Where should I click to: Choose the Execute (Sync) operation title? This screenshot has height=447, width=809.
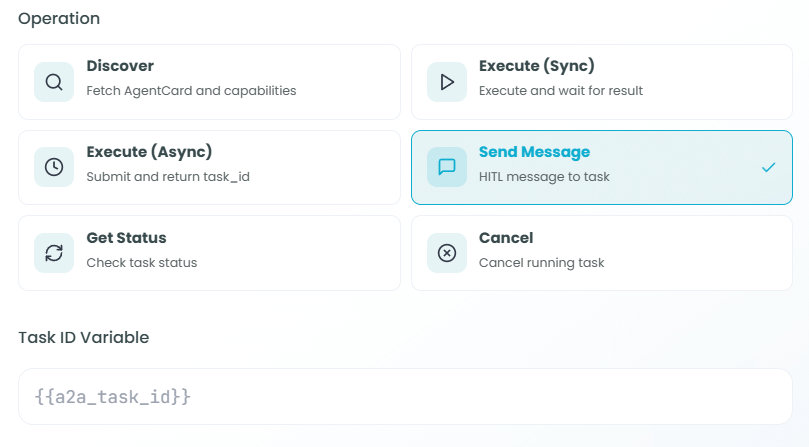point(536,66)
